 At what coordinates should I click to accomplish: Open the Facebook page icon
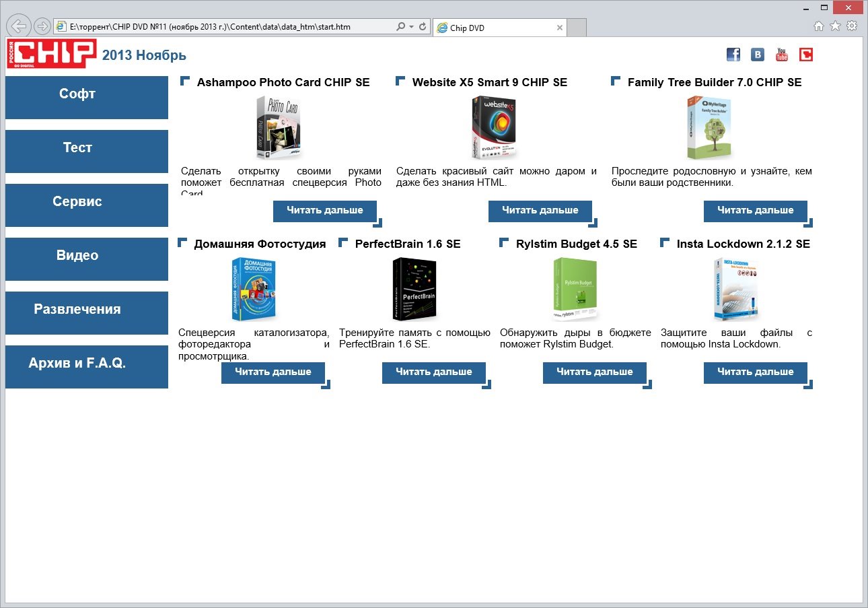(733, 55)
